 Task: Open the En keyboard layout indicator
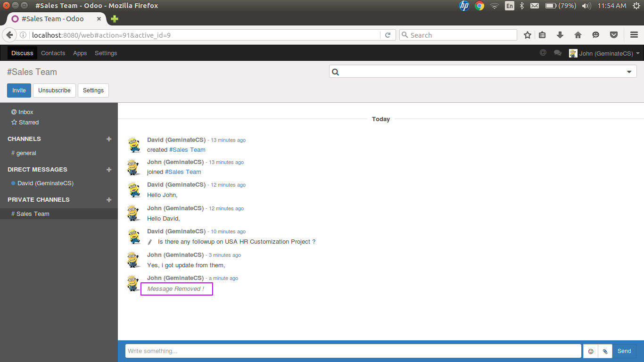(510, 6)
